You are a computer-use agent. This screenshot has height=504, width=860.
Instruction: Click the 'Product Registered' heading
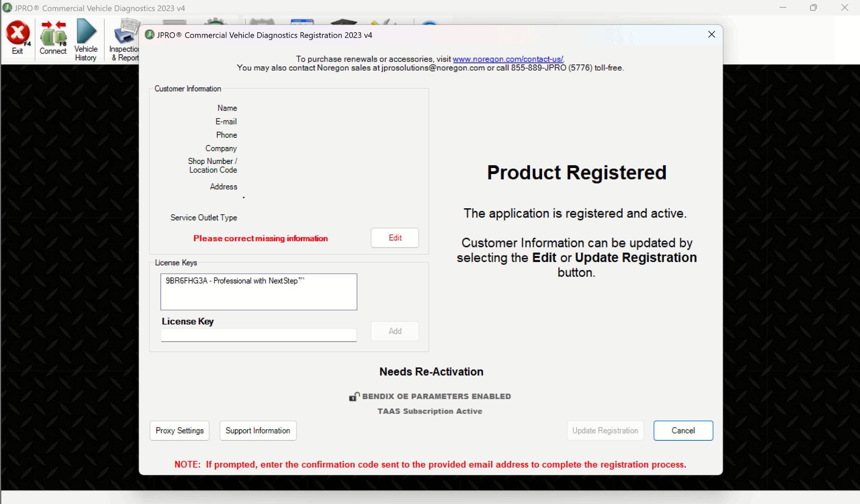577,173
